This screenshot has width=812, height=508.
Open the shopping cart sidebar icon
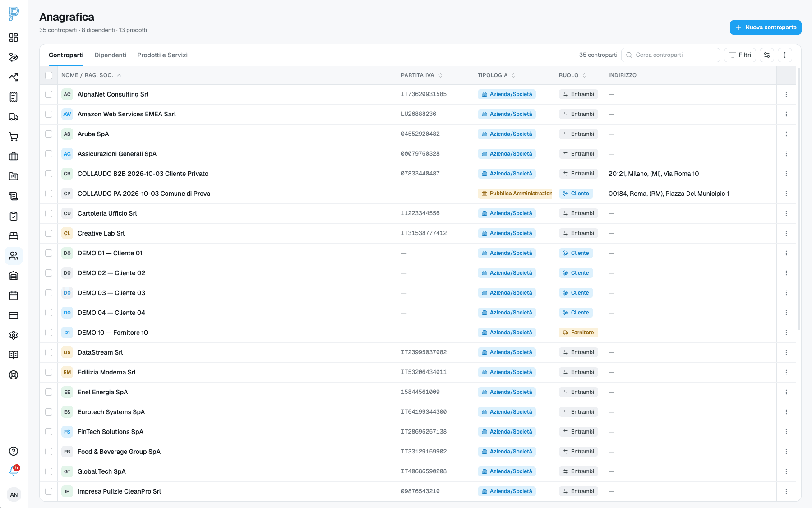click(x=14, y=137)
